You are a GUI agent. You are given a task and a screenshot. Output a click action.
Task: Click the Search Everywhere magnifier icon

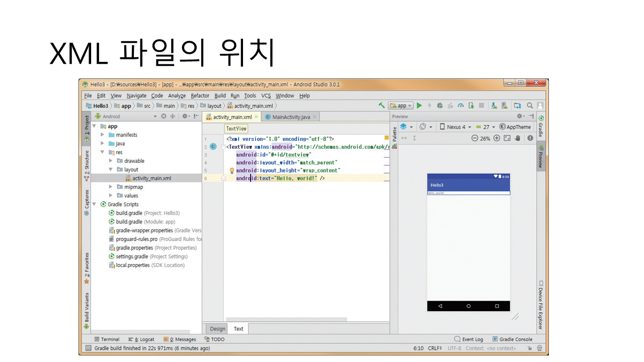point(530,106)
